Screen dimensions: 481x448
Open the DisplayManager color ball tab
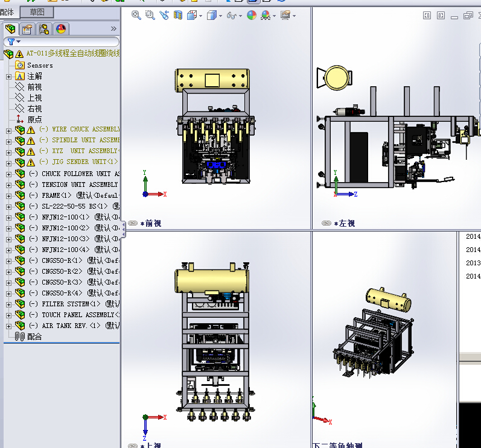coord(60,29)
